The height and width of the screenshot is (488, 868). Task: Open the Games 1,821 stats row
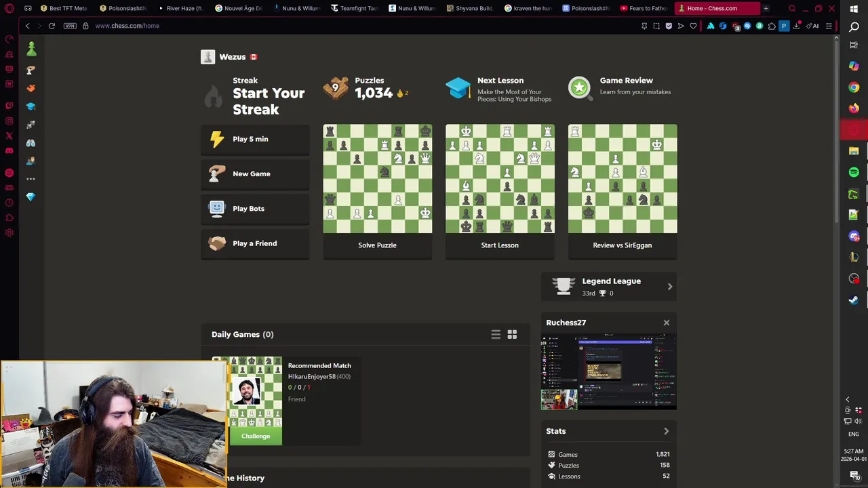tap(609, 455)
